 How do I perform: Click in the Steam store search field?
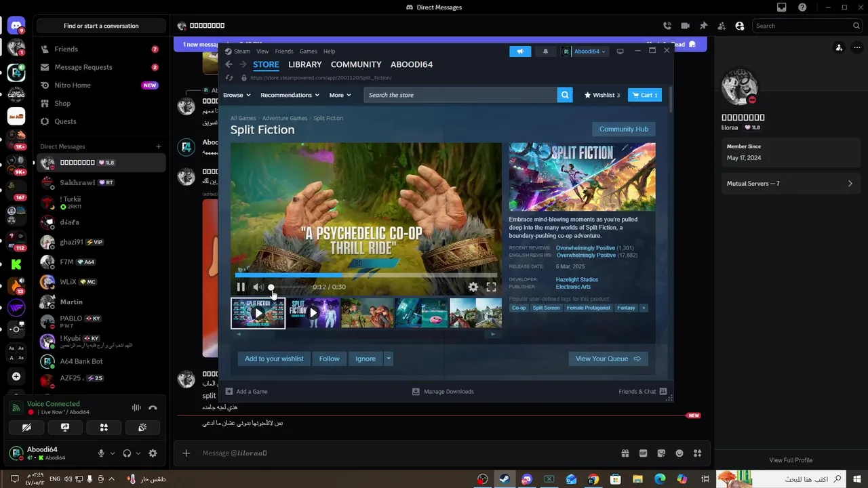coord(461,95)
